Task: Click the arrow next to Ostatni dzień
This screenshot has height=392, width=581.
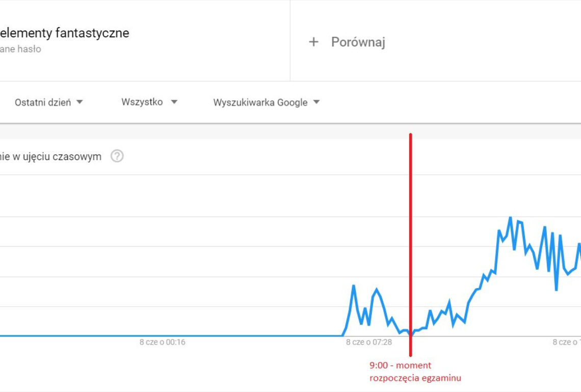Action: tap(80, 102)
